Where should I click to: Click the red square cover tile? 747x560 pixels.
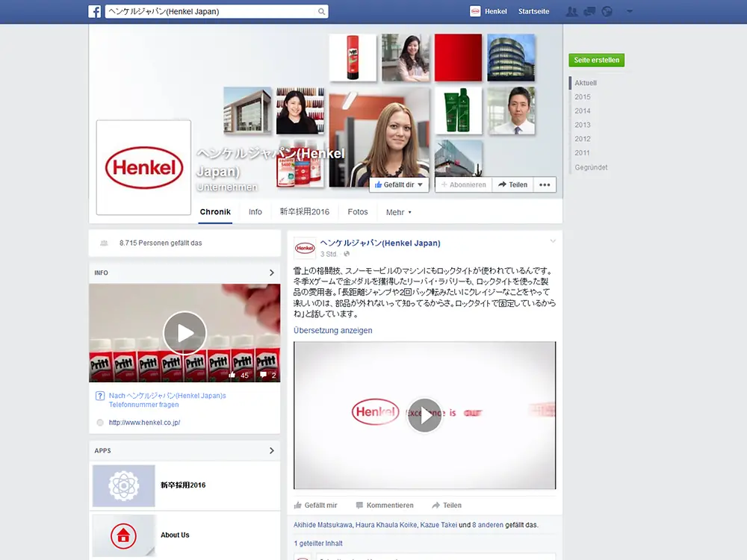(459, 57)
